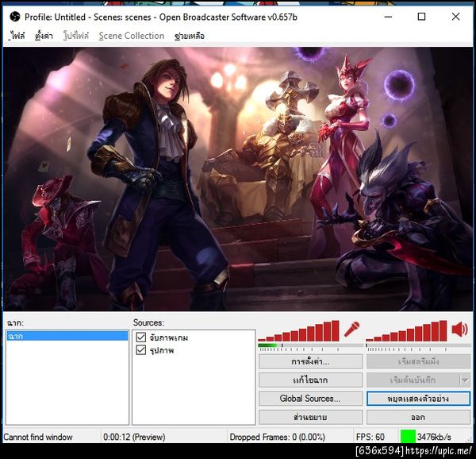The height and width of the screenshot is (459, 476).
Task: Click the หยุดแสดงตัวอย่าง button
Action: (418, 398)
